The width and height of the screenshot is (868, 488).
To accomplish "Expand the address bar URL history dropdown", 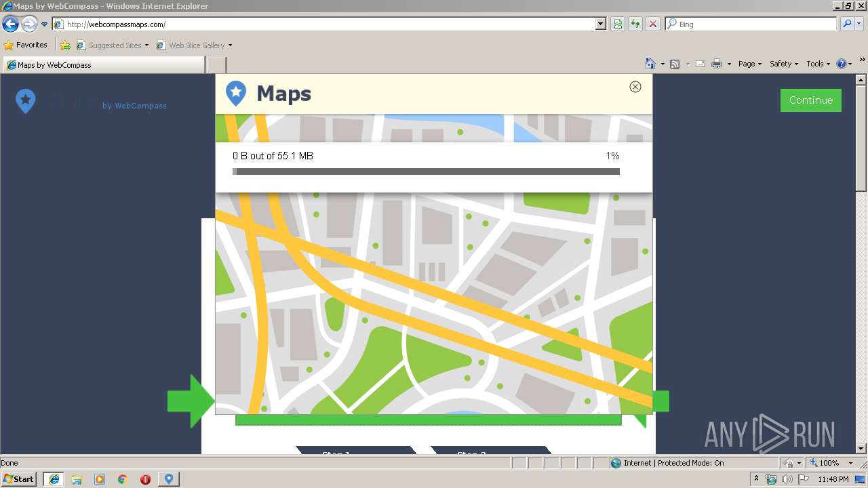I will click(x=601, y=24).
